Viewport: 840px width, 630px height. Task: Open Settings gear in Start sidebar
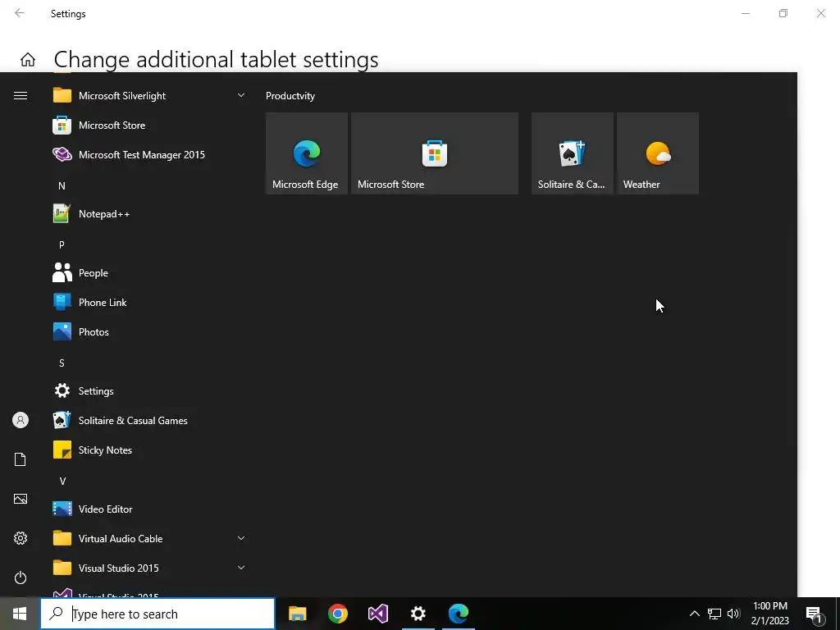[21, 538]
